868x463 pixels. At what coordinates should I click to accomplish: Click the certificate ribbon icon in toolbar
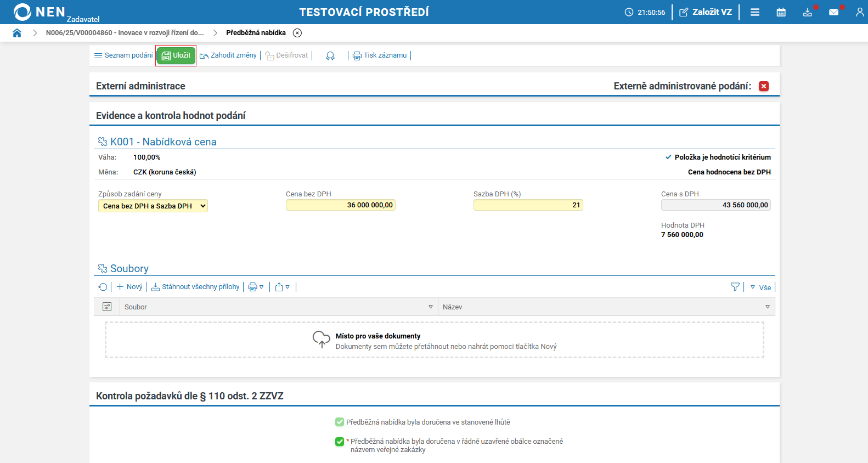[330, 56]
